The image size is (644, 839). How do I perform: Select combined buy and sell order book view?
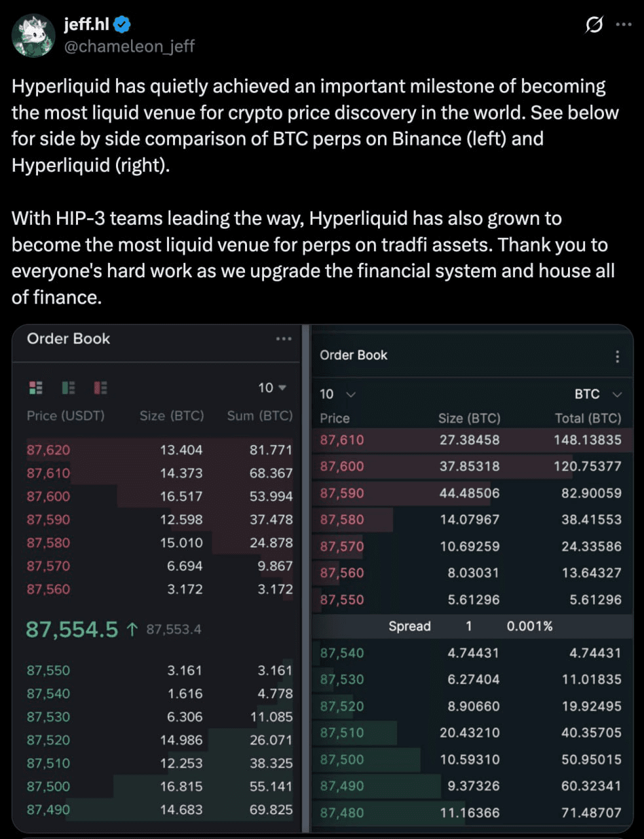36,388
